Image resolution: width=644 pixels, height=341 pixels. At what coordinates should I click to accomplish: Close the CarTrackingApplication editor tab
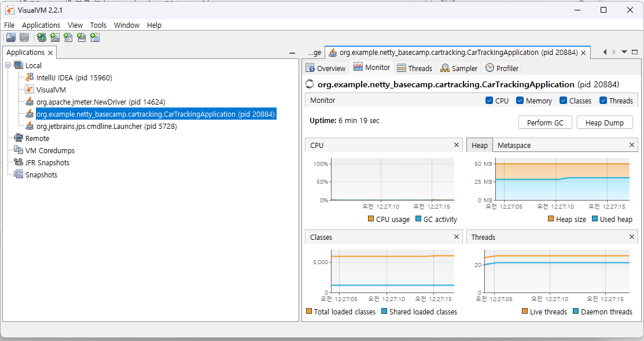click(583, 53)
